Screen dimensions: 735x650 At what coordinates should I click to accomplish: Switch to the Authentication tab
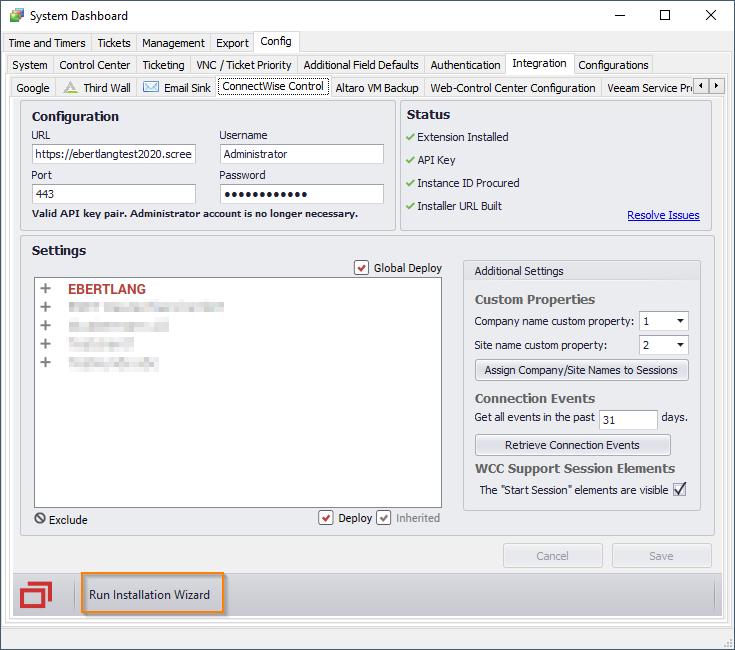[x=465, y=65]
